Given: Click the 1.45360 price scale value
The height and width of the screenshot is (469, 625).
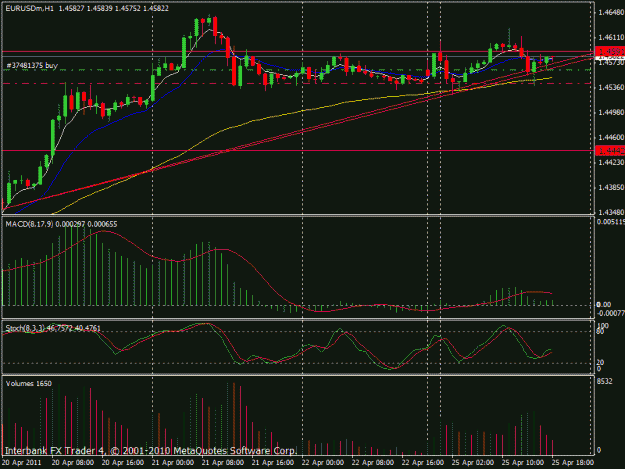Looking at the screenshot, I should (x=611, y=87).
